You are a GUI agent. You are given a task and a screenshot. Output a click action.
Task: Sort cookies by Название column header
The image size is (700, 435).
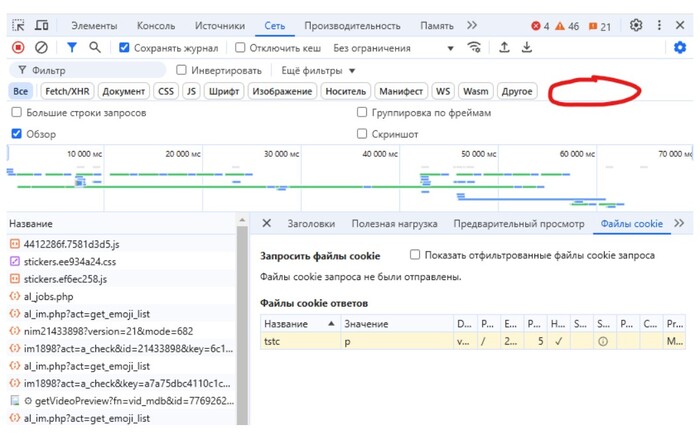(300, 324)
